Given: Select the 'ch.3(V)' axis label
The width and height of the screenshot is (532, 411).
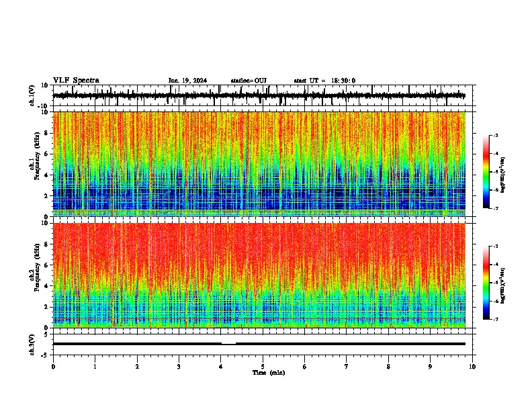Looking at the screenshot, I should tap(32, 345).
